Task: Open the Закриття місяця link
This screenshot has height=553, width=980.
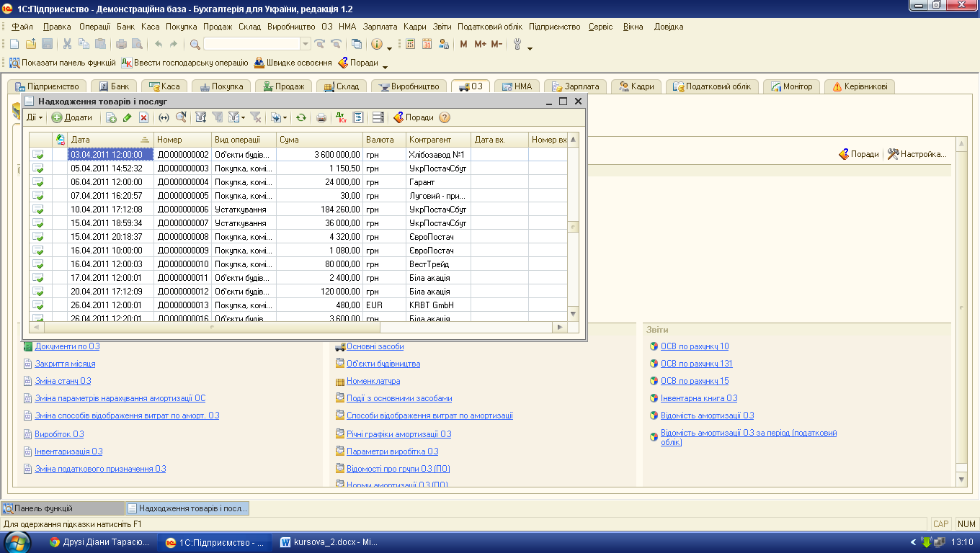Action: click(x=65, y=364)
